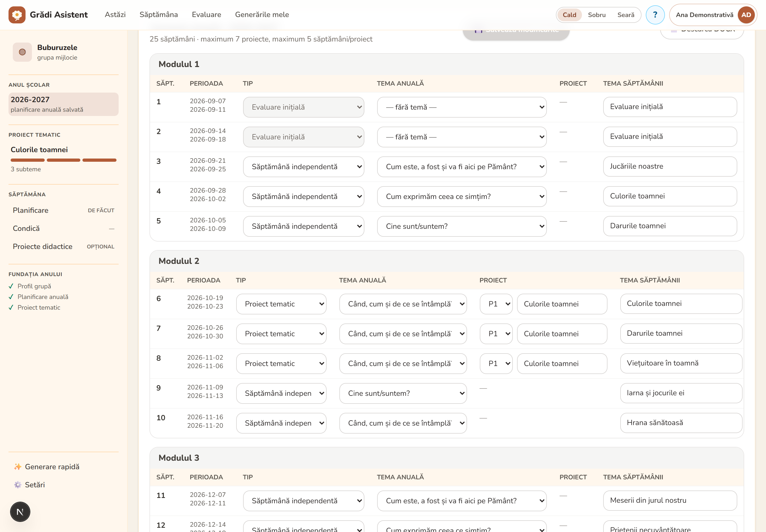
Task: Open the Săptămâna tab
Action: [x=159, y=15]
